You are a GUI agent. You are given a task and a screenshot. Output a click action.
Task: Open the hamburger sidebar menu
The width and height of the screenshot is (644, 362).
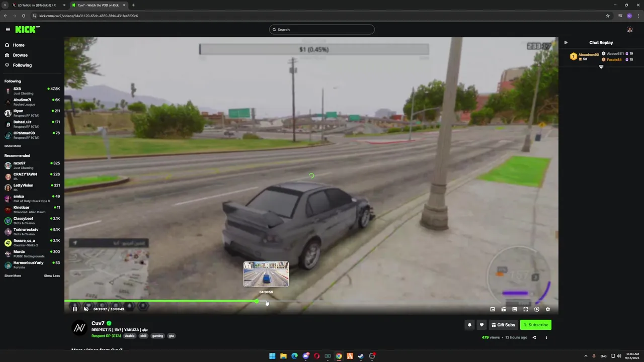pos(8,30)
